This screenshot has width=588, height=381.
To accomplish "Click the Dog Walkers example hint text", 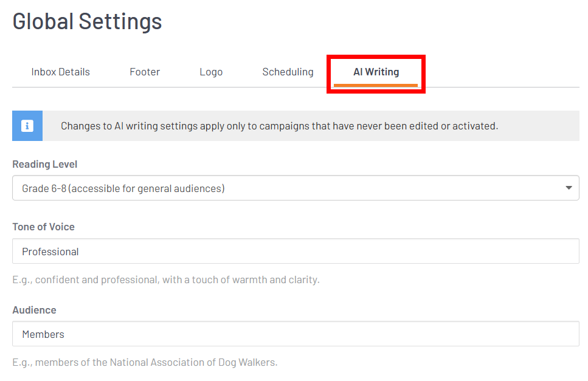I will pyautogui.click(x=145, y=363).
